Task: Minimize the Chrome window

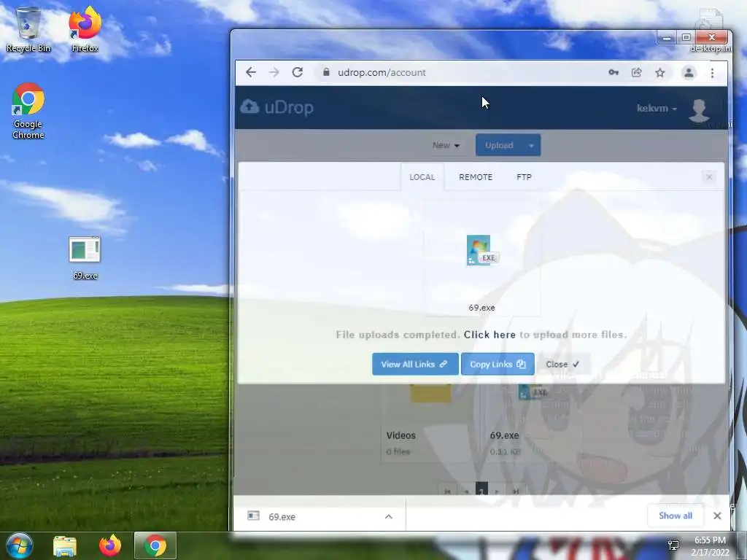Action: (x=667, y=38)
